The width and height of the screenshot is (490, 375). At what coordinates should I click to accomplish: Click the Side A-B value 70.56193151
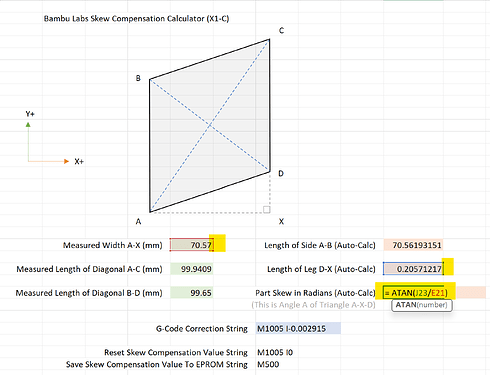(413, 245)
